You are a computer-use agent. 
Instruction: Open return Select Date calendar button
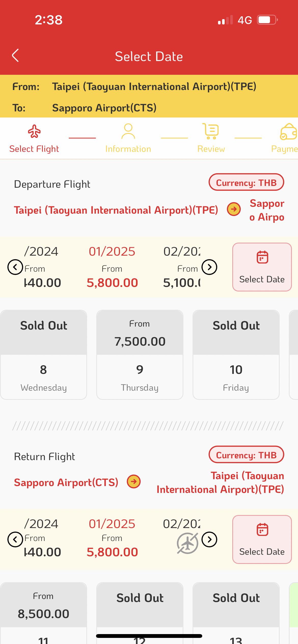(x=262, y=539)
